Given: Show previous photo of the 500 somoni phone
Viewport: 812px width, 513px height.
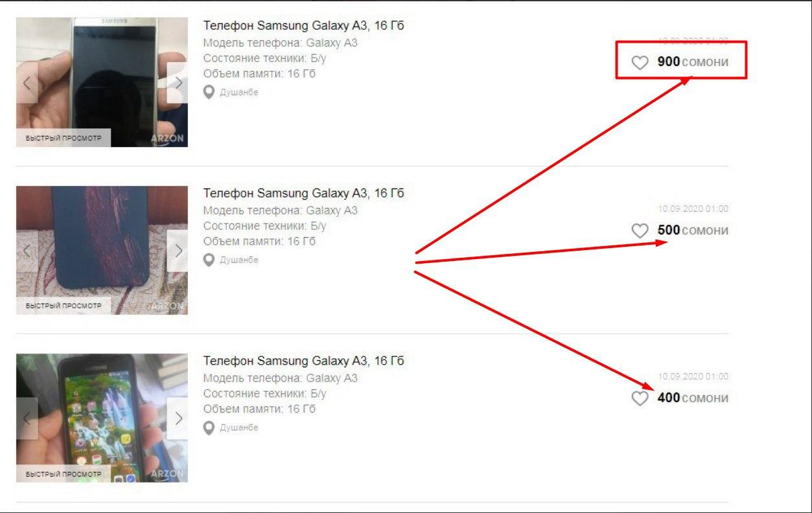Looking at the screenshot, I should 27,251.
